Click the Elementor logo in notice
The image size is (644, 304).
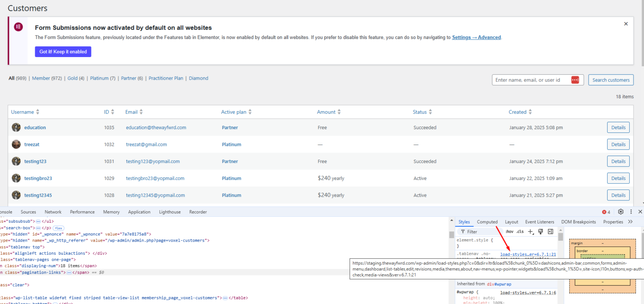coord(18,27)
